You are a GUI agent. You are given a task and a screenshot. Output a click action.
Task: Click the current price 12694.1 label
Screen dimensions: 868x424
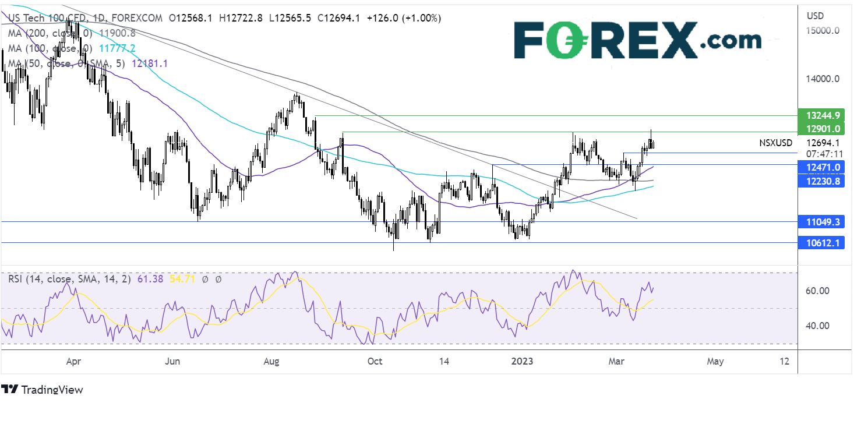pyautogui.click(x=823, y=143)
